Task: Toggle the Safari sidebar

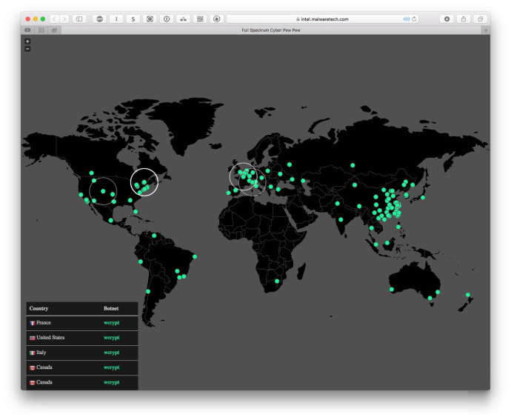Action: (79, 19)
